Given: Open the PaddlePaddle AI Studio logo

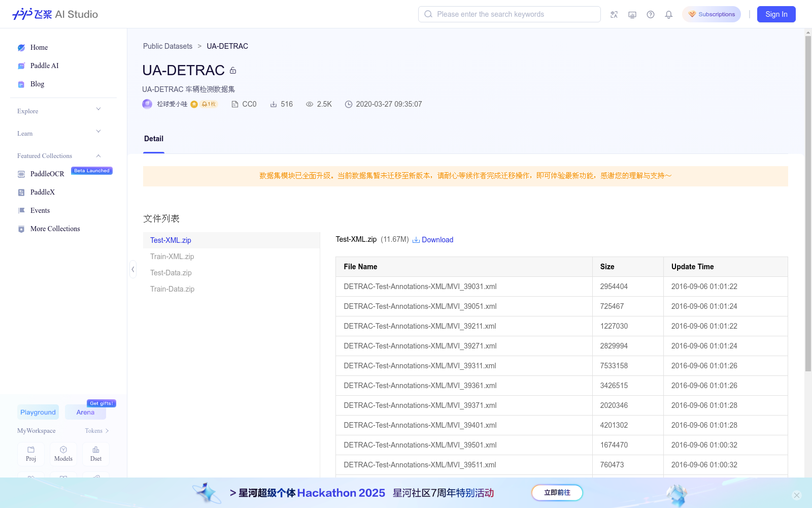Looking at the screenshot, I should 55,14.
